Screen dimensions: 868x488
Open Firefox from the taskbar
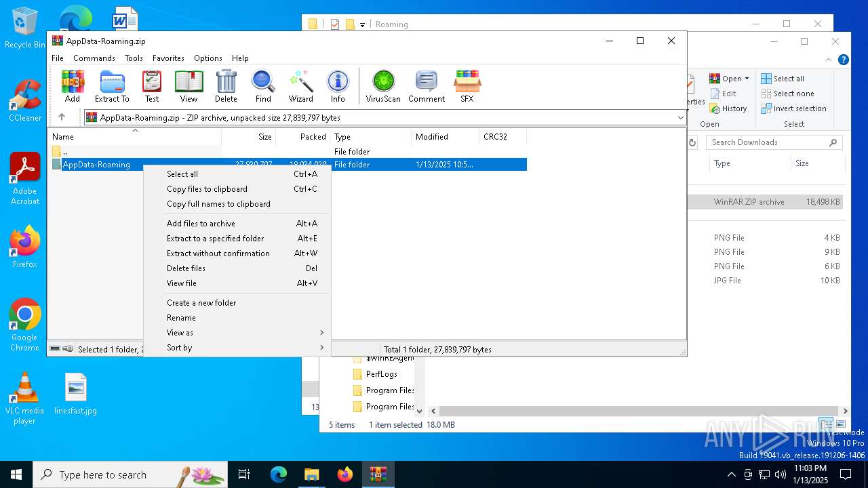click(x=345, y=474)
